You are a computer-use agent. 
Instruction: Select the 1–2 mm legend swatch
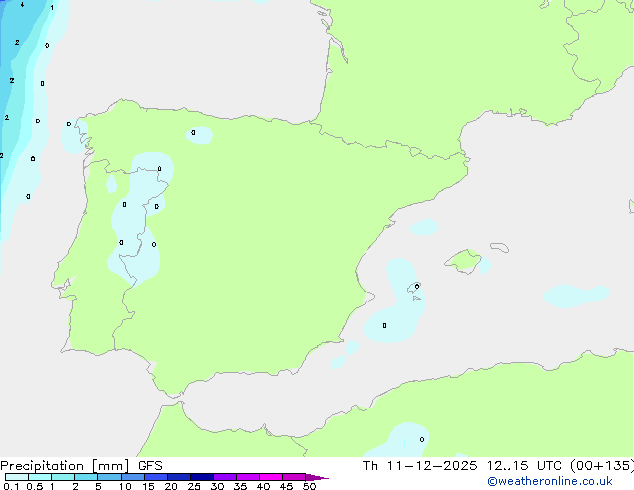(63, 477)
